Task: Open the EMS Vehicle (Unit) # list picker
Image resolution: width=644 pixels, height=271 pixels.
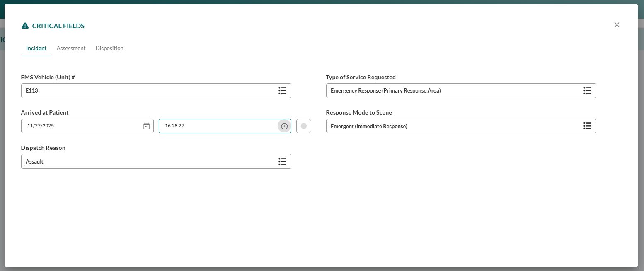Action: [283, 90]
